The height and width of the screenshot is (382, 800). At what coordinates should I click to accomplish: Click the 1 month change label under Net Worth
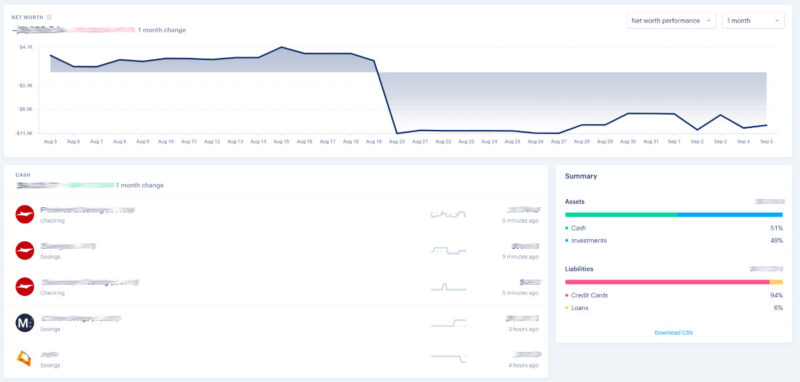click(x=162, y=30)
